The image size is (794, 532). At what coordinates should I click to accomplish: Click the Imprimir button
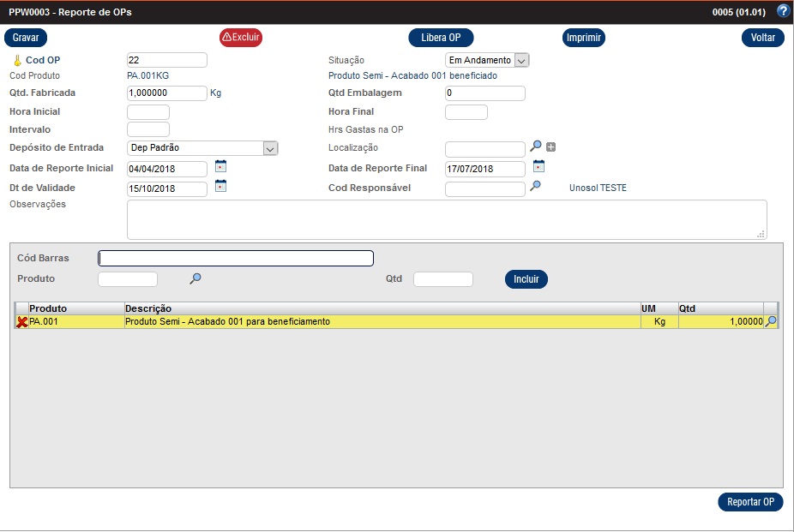pos(584,38)
